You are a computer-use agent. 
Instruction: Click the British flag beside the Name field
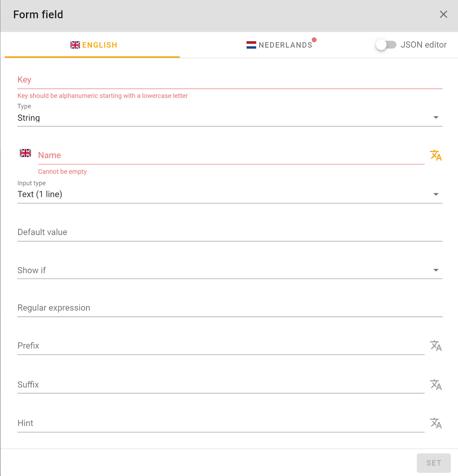(25, 153)
